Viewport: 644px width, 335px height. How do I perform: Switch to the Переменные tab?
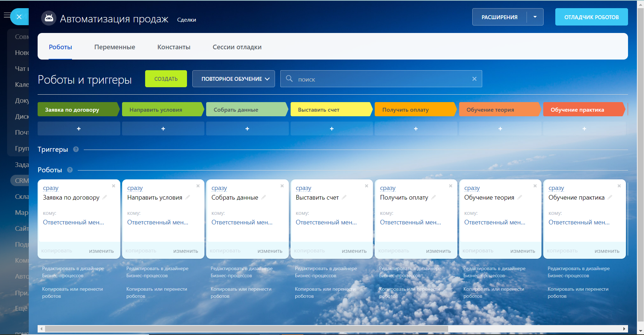(x=115, y=47)
